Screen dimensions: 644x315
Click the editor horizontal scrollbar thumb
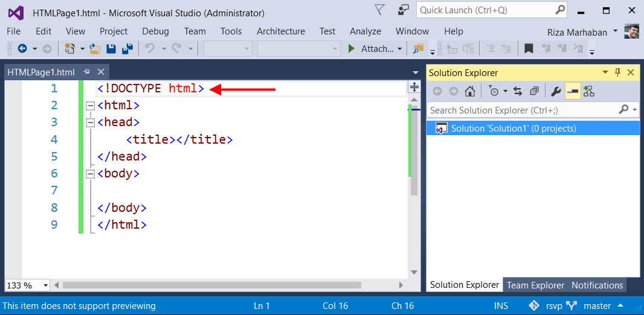click(211, 285)
